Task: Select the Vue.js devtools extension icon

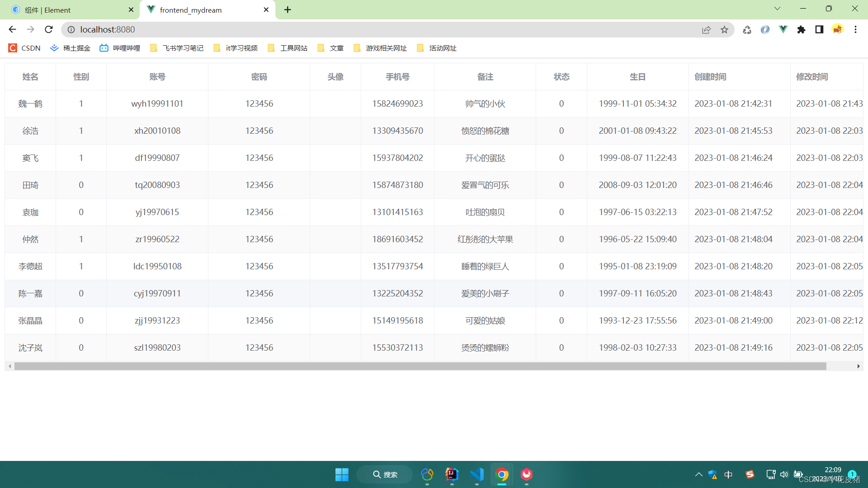Action: 783,29
